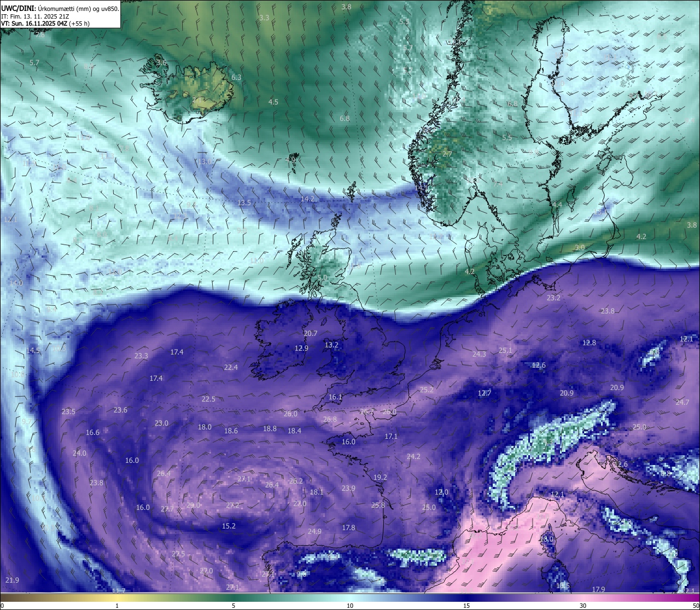Click the value 26.8 over the English Channel
Image resolution: width=700 pixels, height=610 pixels.
click(330, 419)
